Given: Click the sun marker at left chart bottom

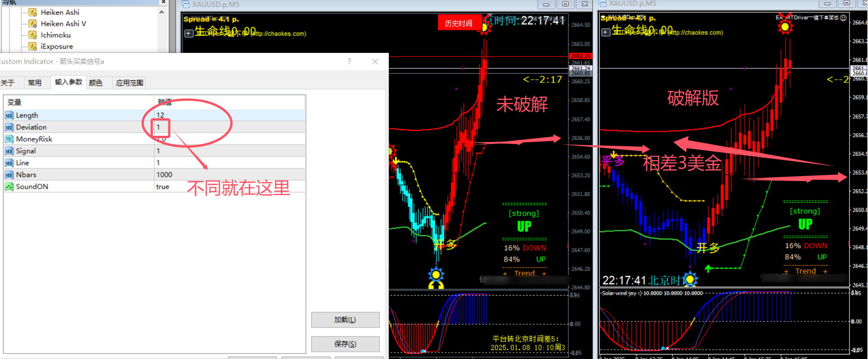Looking at the screenshot, I should (x=436, y=275).
